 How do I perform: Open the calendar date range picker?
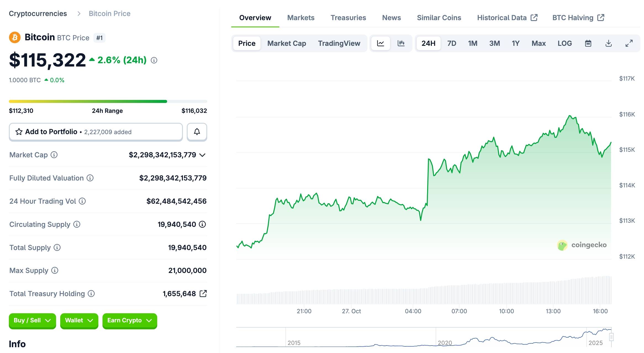588,43
